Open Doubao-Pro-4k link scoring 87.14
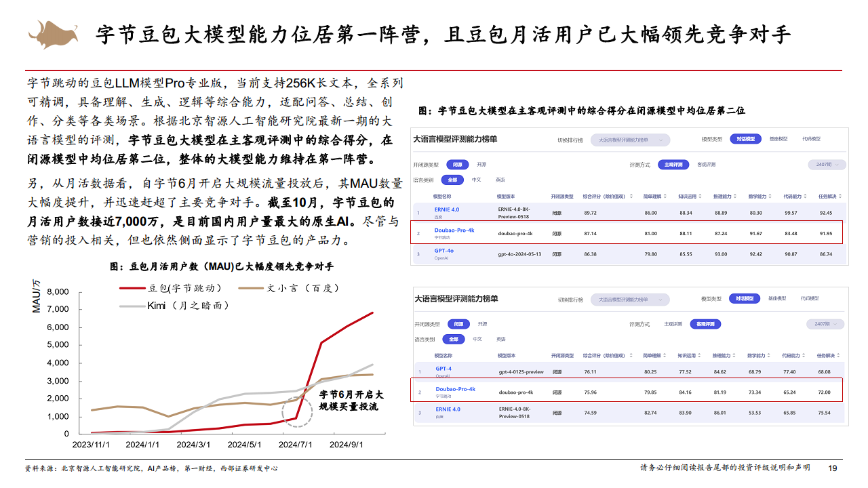 click(454, 230)
